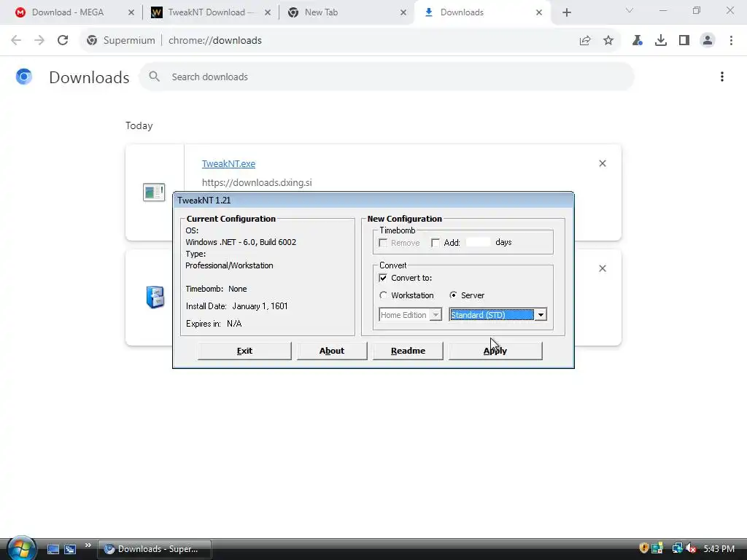The width and height of the screenshot is (747, 560).
Task: Reload the current page
Action: (x=63, y=41)
